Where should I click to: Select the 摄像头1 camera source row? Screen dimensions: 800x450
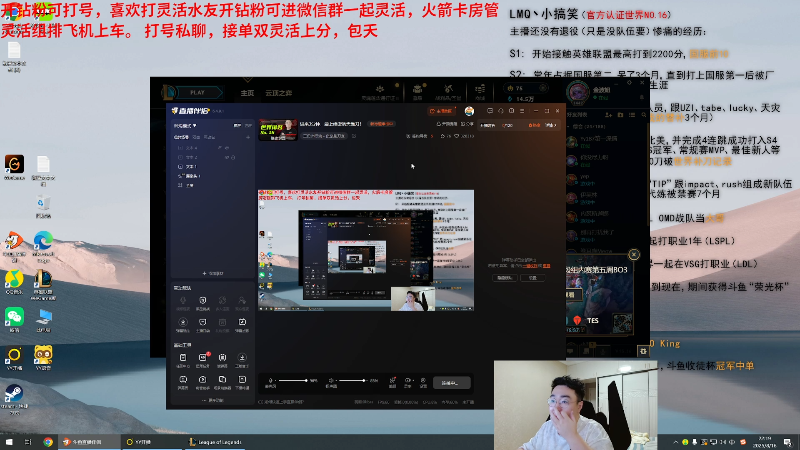pyautogui.click(x=212, y=176)
